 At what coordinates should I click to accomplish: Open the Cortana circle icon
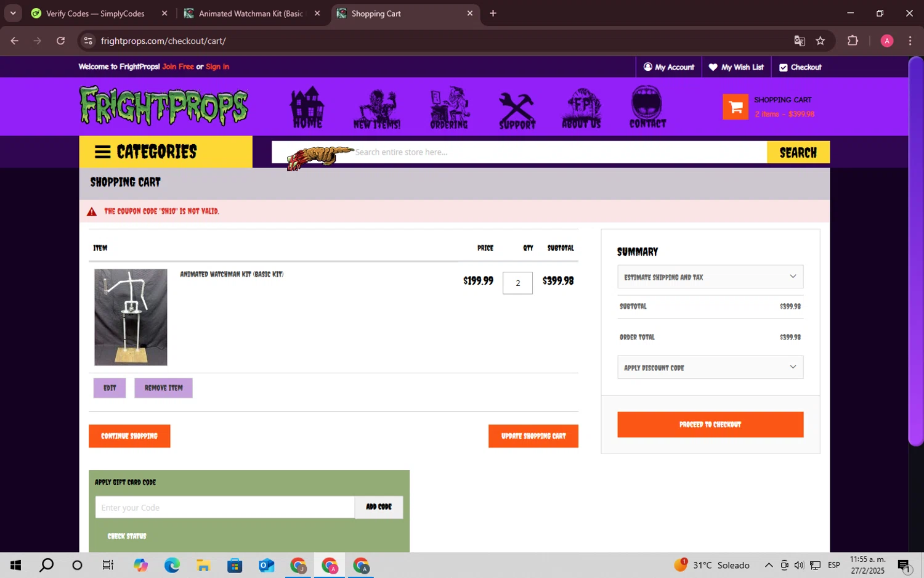click(x=77, y=565)
